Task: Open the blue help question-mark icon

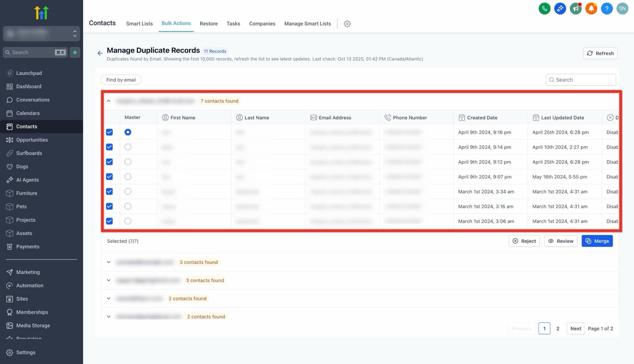Action: (607, 8)
